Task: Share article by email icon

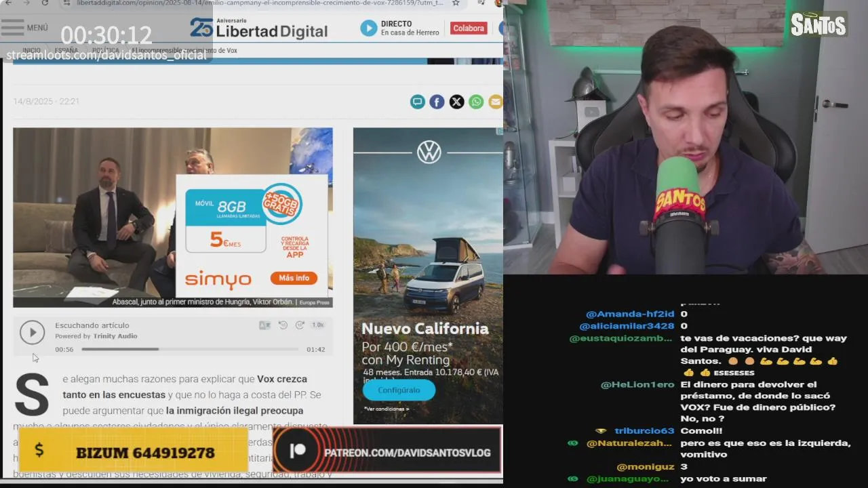Action: (x=496, y=102)
